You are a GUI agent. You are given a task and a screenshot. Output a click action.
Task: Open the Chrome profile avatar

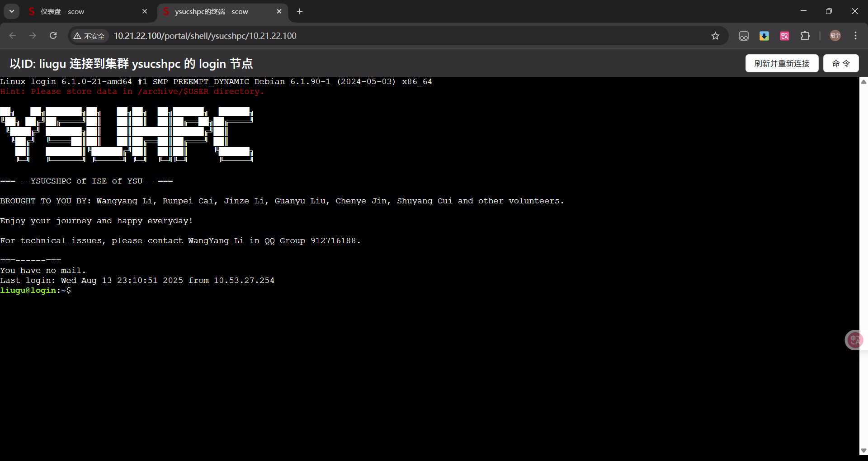tap(835, 36)
